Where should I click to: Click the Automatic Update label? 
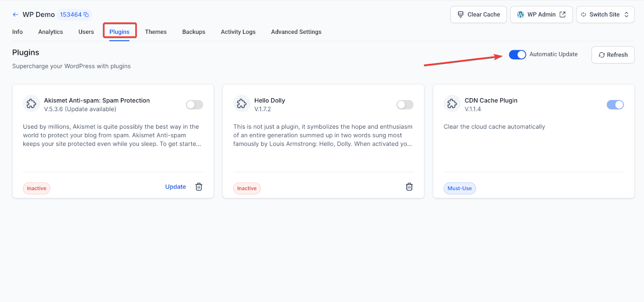click(553, 54)
